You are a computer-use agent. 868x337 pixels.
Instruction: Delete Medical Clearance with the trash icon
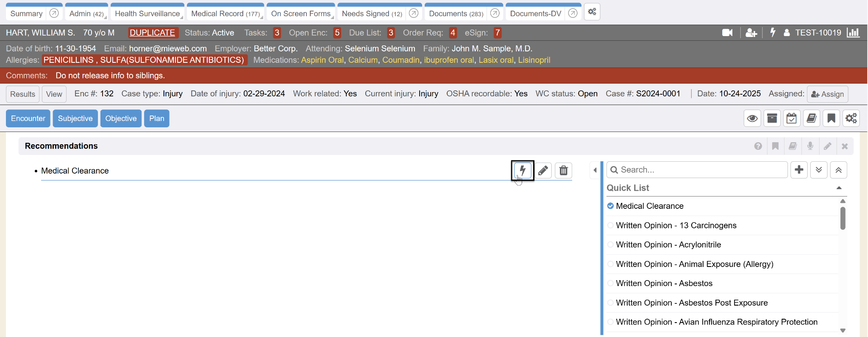(x=563, y=171)
